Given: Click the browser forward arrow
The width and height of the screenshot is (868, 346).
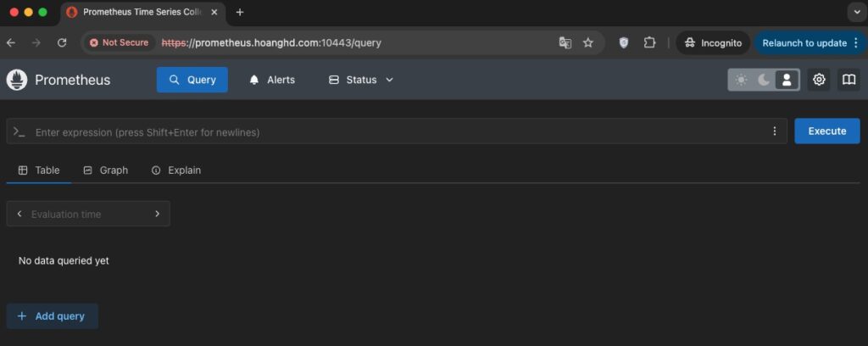Looking at the screenshot, I should (x=36, y=42).
